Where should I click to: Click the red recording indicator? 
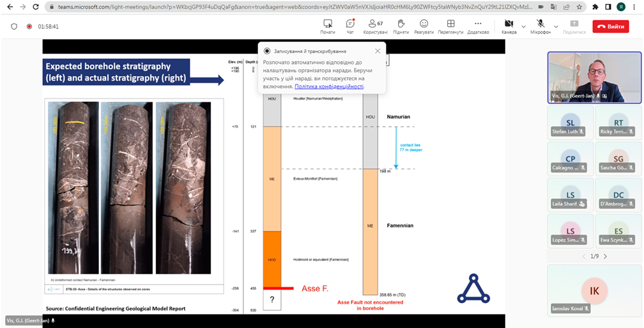point(29,26)
